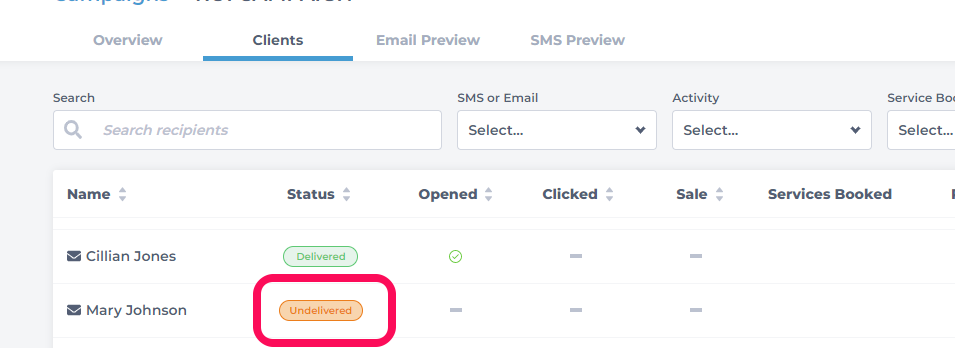Screen dimensions: 955x361
Task: Click envelope icon next to Mary Johnson
Action: pyautogui.click(x=74, y=310)
